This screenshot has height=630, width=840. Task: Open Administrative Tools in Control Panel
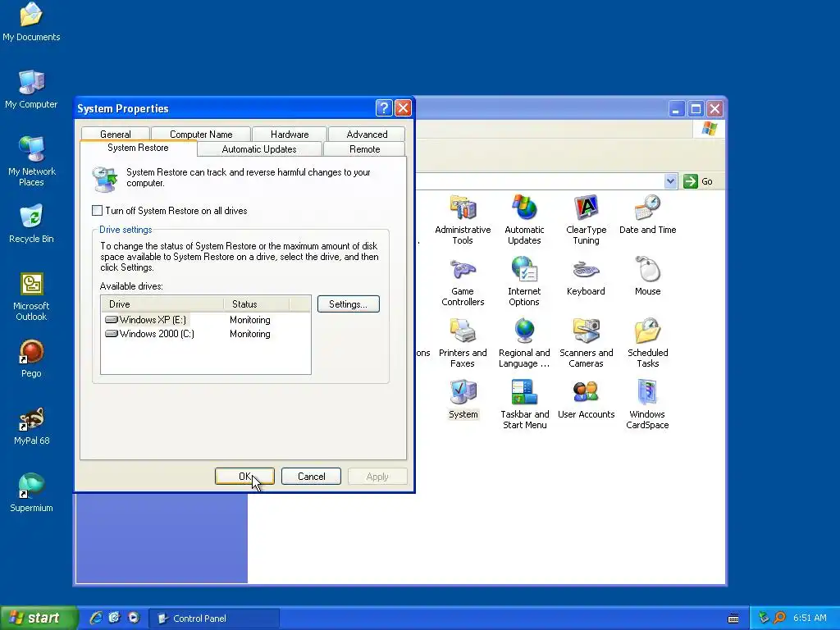[x=463, y=220]
